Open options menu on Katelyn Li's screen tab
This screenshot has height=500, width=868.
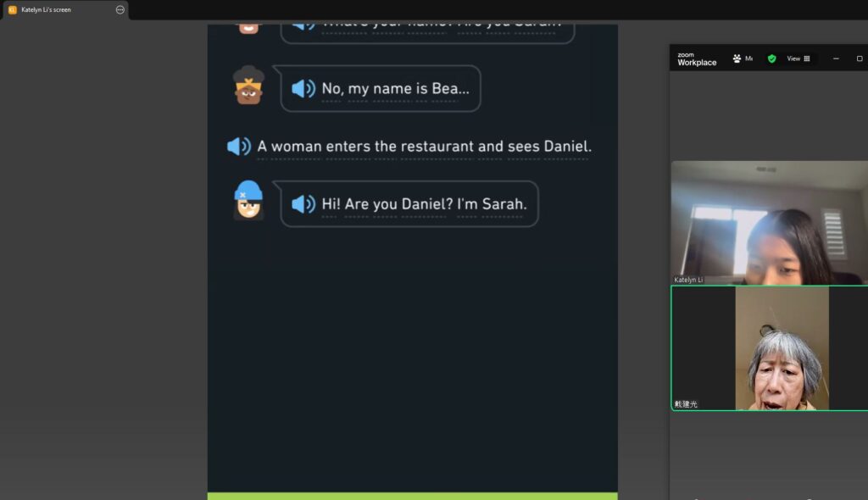point(120,10)
